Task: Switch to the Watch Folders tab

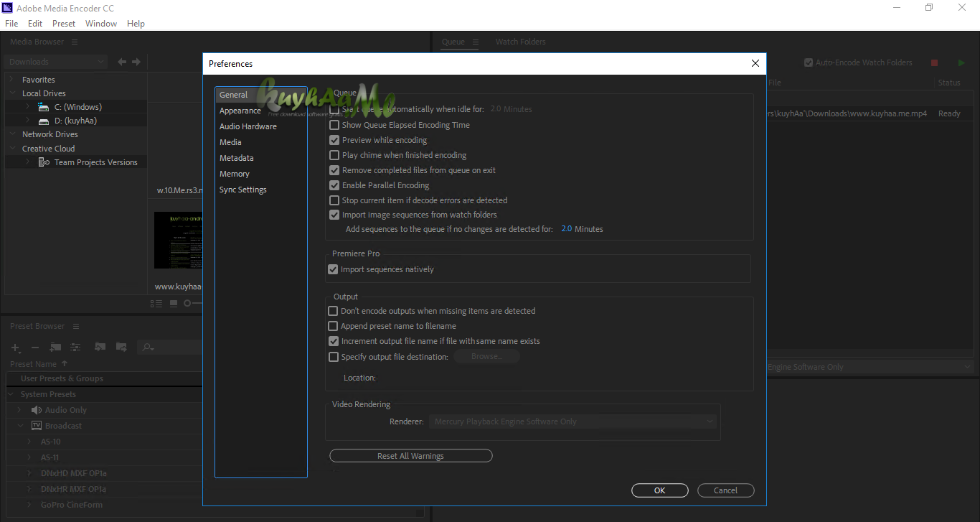Action: pos(520,41)
